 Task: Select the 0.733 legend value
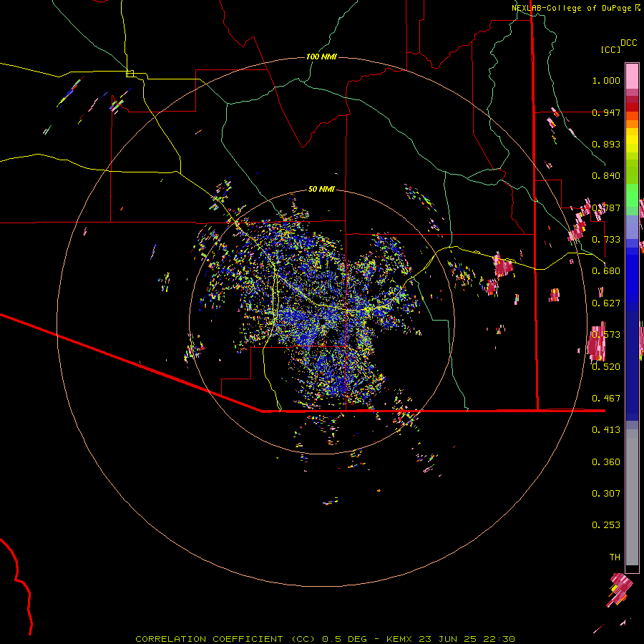[606, 240]
